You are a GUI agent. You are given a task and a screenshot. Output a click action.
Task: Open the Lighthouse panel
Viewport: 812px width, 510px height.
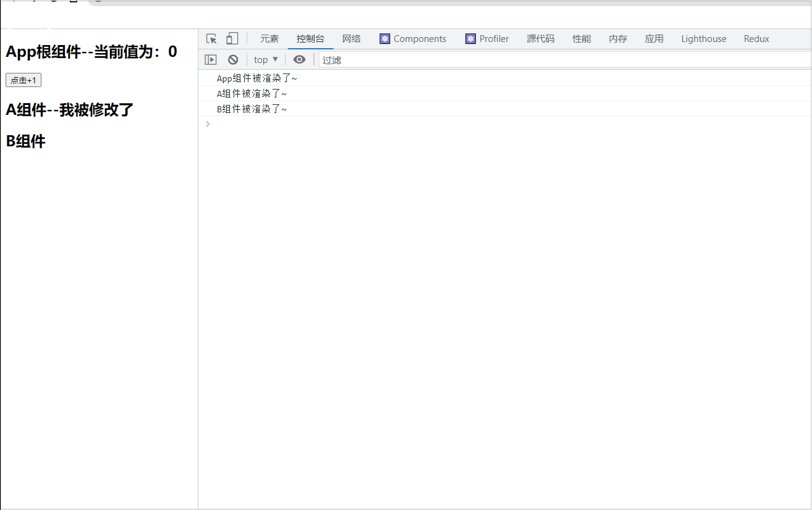tap(703, 38)
